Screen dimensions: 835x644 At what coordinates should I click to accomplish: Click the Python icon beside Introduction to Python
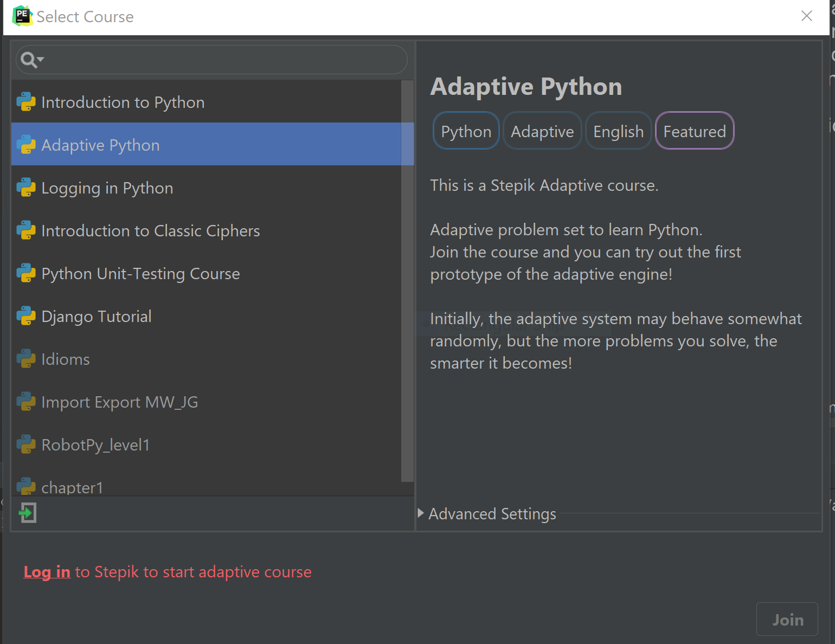tap(26, 102)
